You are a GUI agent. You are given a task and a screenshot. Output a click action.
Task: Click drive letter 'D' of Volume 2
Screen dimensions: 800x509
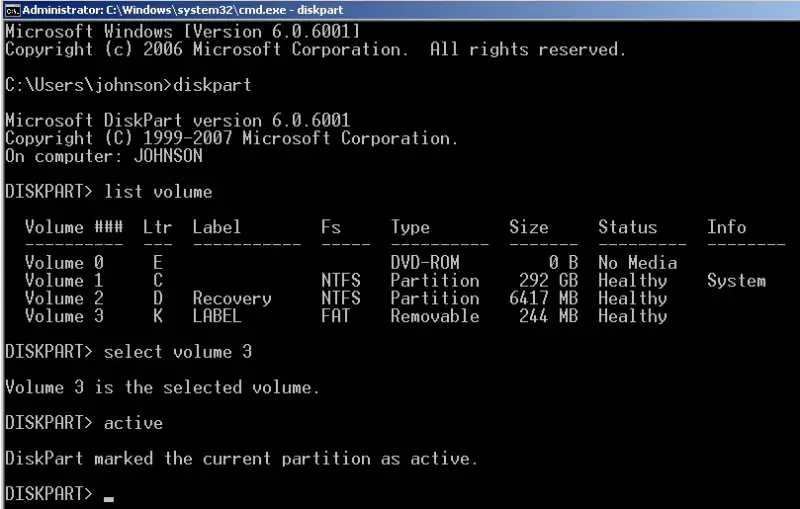158,298
